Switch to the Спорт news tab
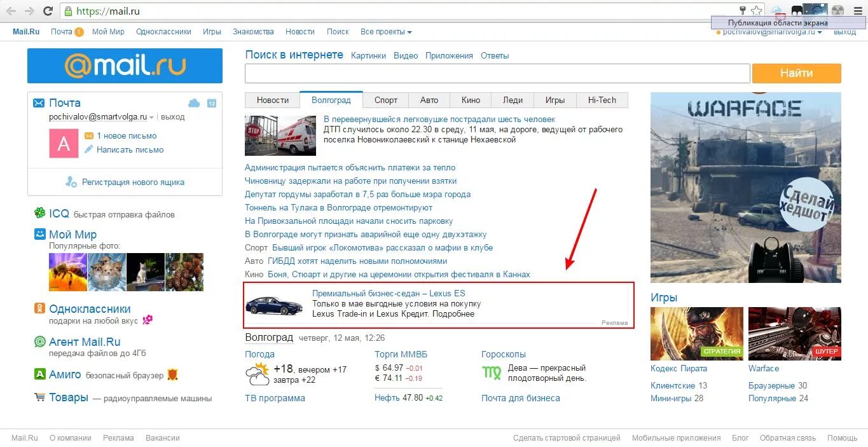 pos(385,100)
